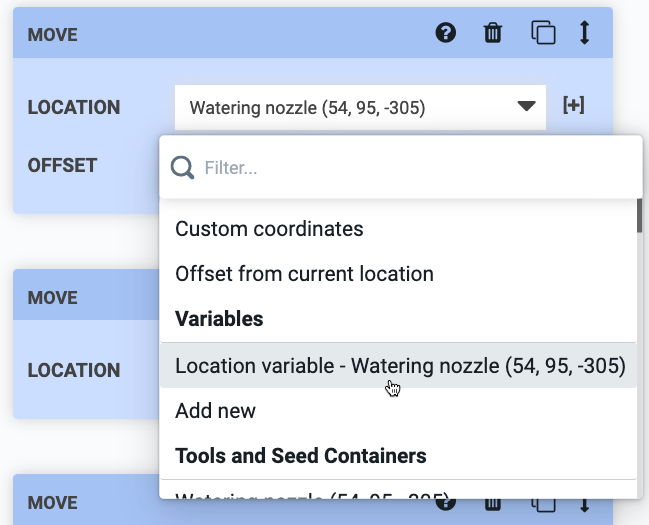Click the second MOVE step header

(x=86, y=295)
